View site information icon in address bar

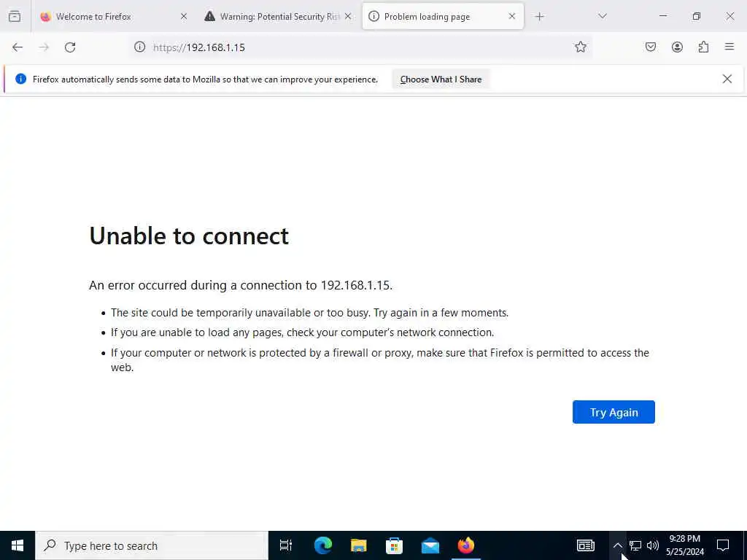tap(139, 47)
